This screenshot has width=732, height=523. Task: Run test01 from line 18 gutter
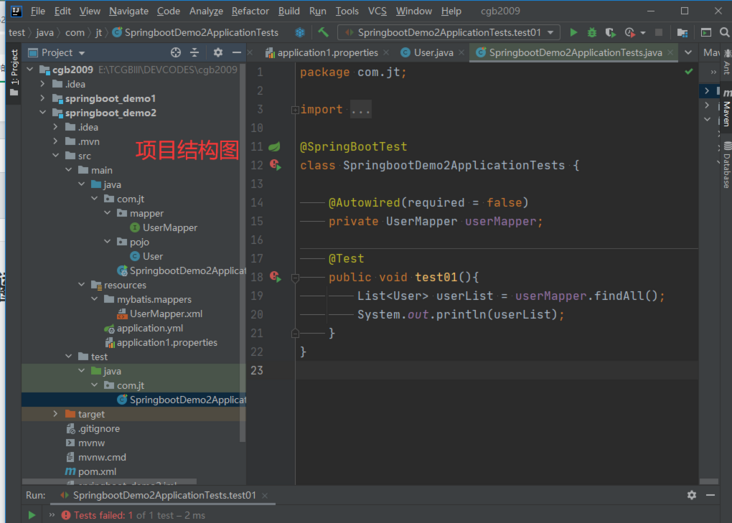pos(275,277)
